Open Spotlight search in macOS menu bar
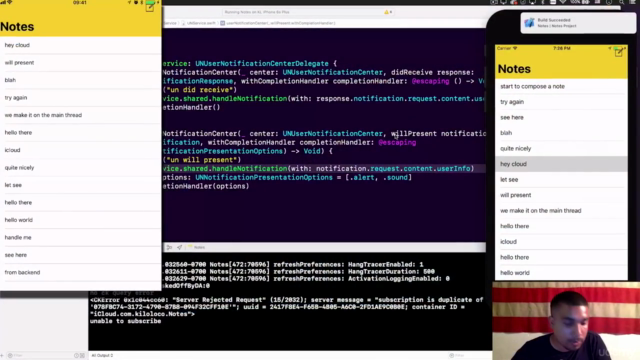Screen dimensions: 640x360 coord(621,2)
